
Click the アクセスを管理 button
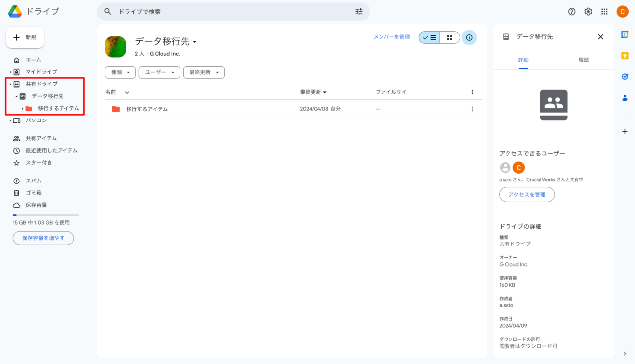[x=527, y=195]
